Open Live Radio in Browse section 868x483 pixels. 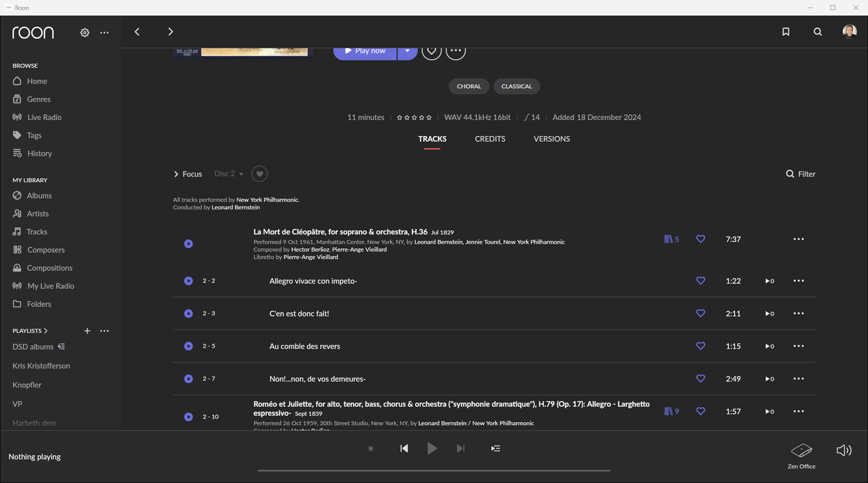[x=37, y=117]
